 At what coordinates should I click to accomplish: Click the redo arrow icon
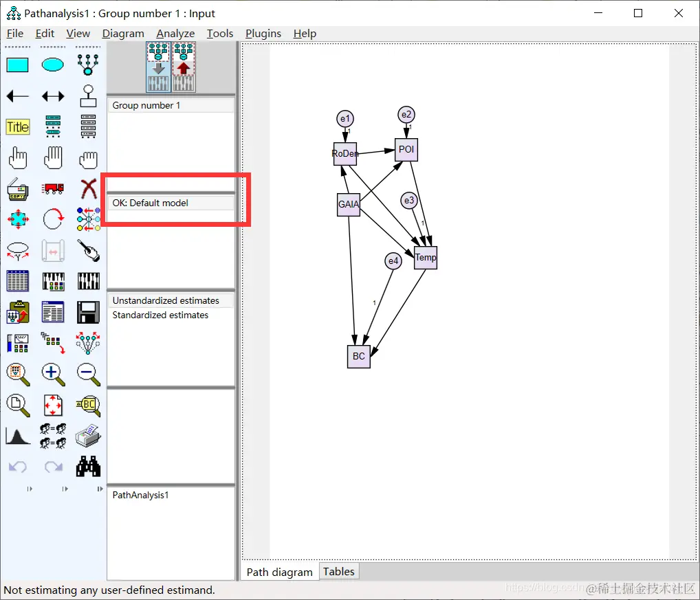53,467
